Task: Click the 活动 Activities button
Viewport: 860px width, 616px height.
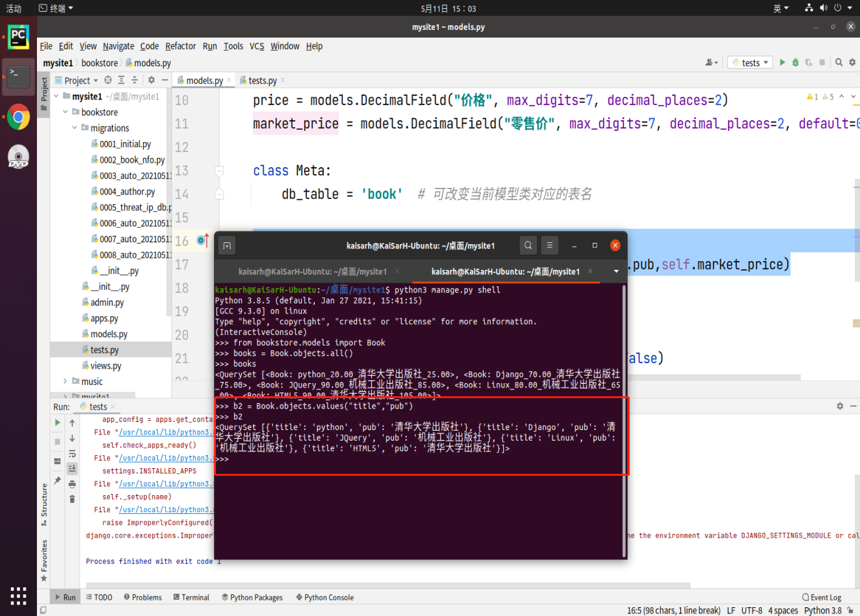Action: 14,8
